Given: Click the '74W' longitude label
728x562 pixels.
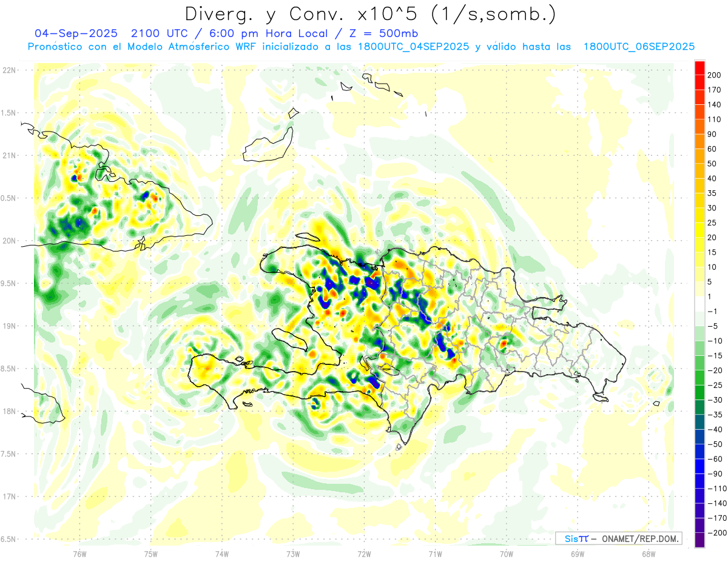Looking at the screenshot, I should tap(222, 554).
